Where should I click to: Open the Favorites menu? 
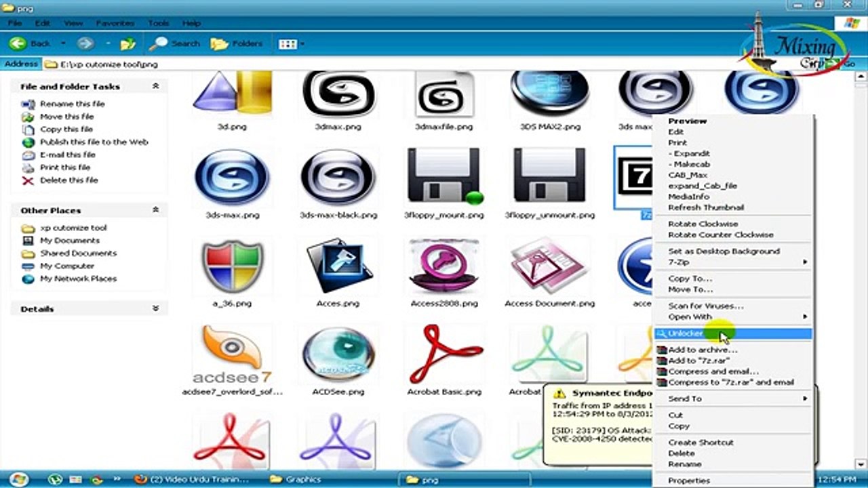tap(115, 23)
